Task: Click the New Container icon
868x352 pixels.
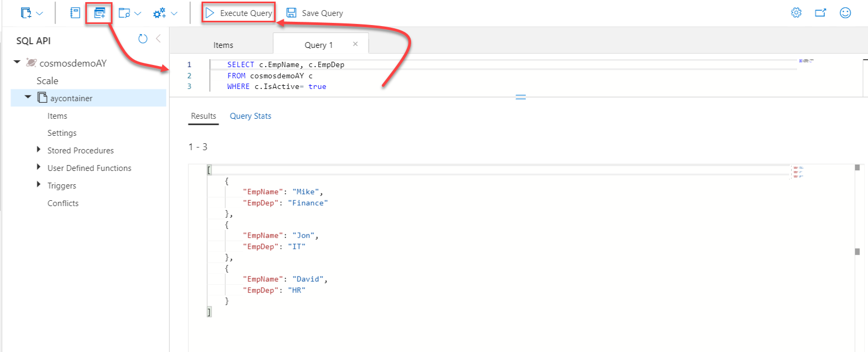Action: pos(26,13)
